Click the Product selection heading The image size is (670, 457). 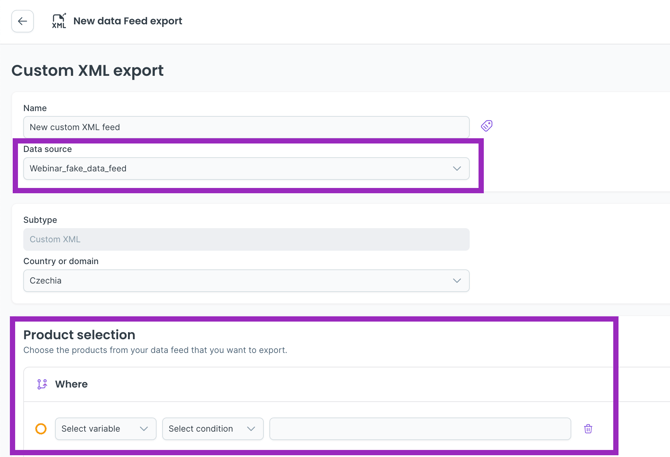[79, 335]
